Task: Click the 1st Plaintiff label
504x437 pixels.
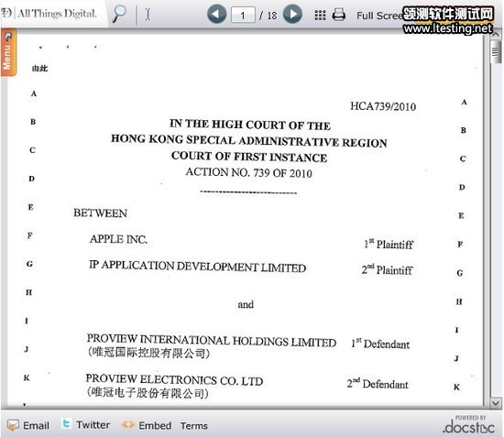Action: pyautogui.click(x=389, y=245)
